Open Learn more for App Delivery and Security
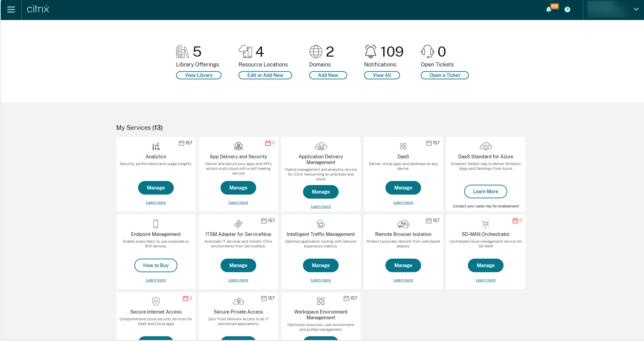Image resolution: width=644 pixels, height=341 pixels. point(238,202)
